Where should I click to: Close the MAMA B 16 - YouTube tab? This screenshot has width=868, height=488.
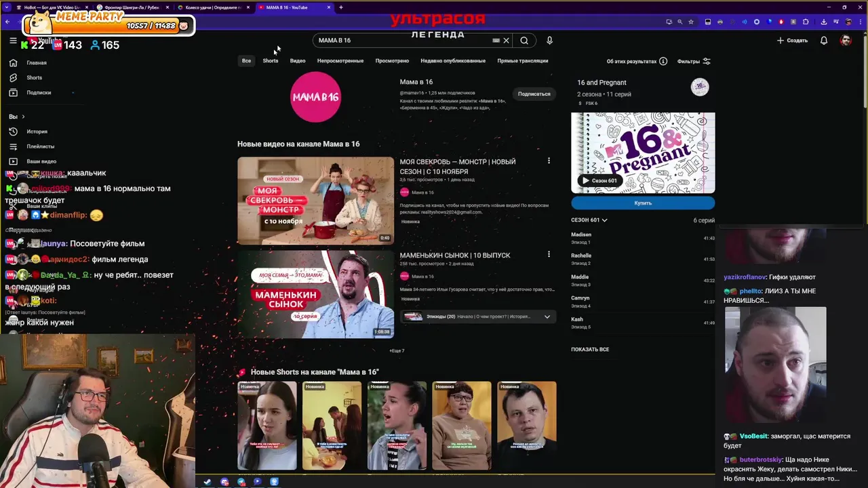329,7
